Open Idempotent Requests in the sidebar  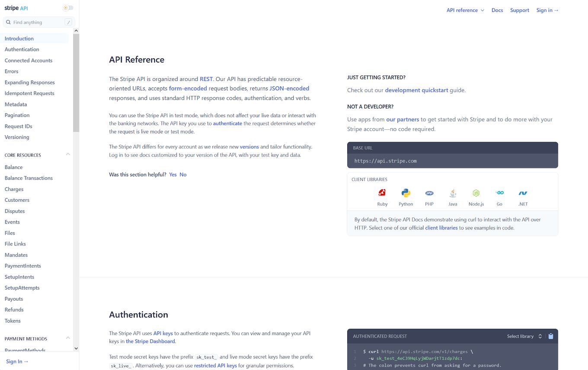click(x=29, y=93)
